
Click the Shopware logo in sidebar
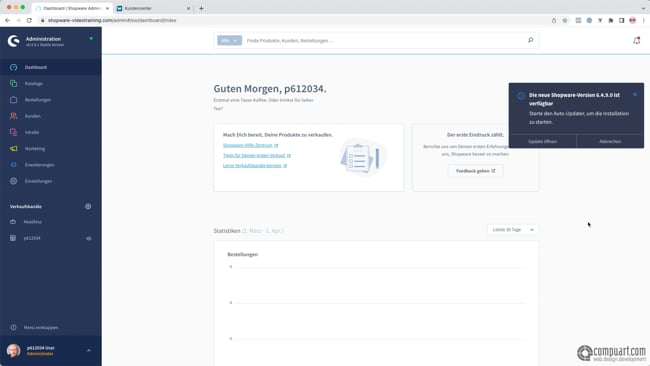(13, 41)
